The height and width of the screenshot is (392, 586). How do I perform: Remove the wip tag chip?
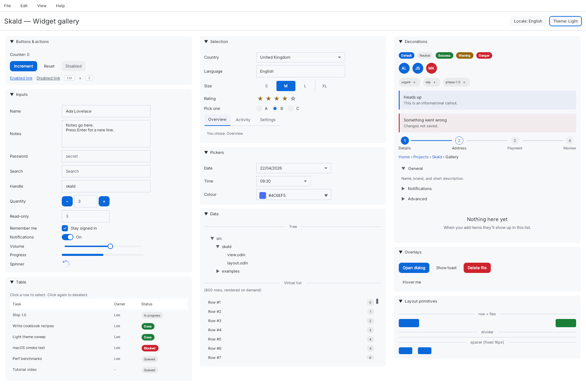[x=434, y=82]
